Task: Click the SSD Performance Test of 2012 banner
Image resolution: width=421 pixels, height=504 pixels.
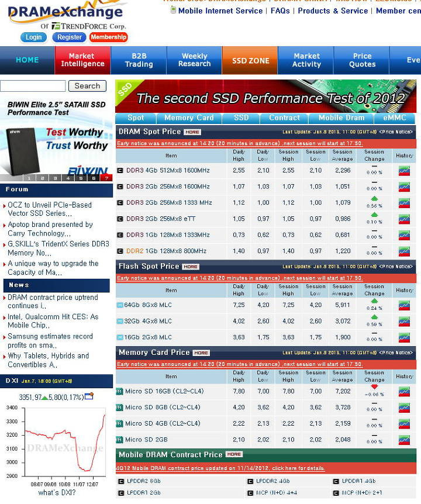Action: [x=266, y=96]
